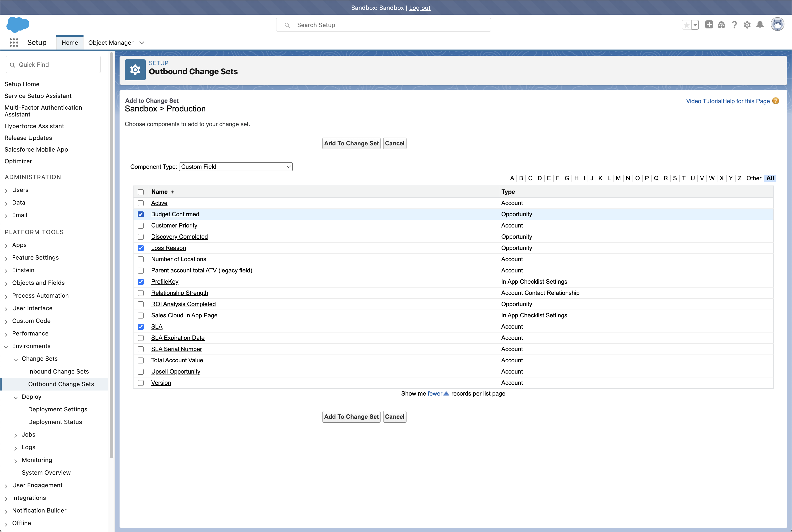Open the App Launcher grid icon
This screenshot has height=532, width=792.
pos(14,42)
